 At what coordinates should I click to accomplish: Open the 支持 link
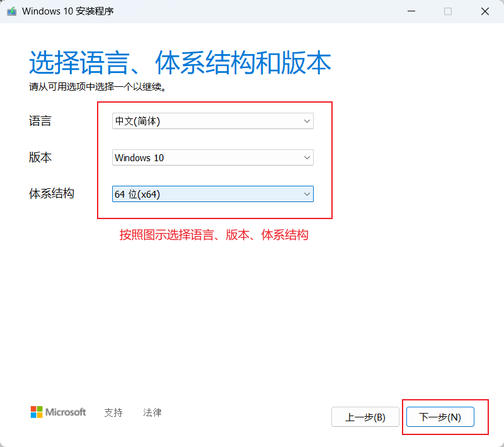[x=113, y=412]
